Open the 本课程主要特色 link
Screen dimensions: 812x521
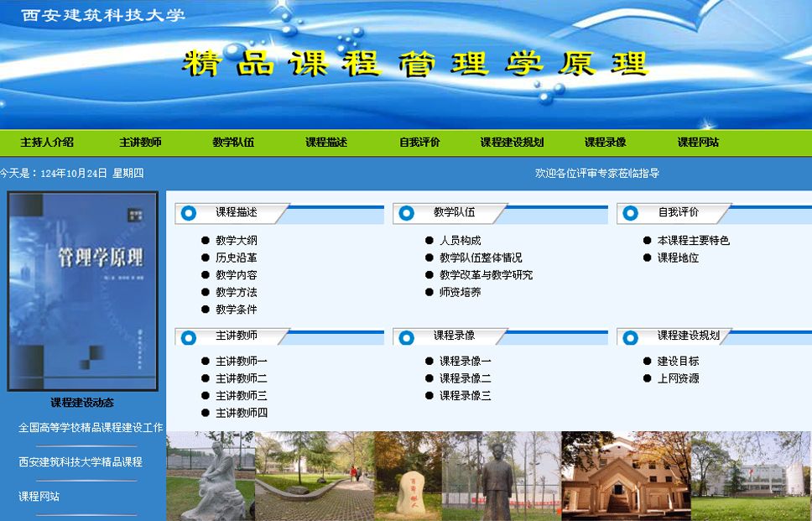tap(693, 241)
